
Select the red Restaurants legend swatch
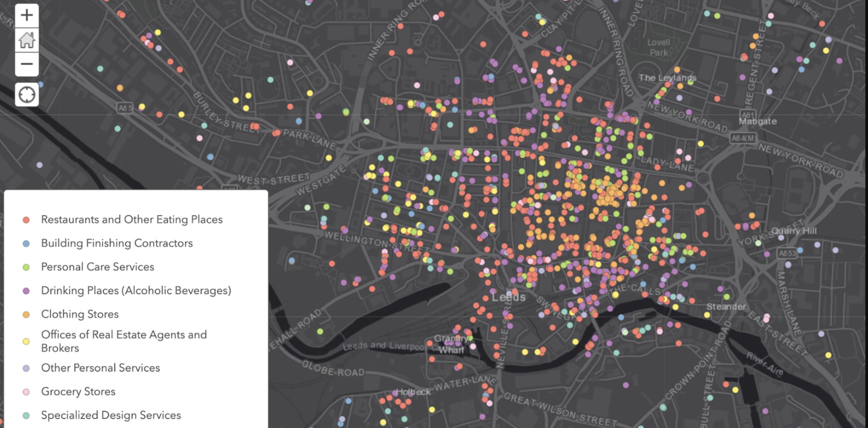click(x=26, y=220)
